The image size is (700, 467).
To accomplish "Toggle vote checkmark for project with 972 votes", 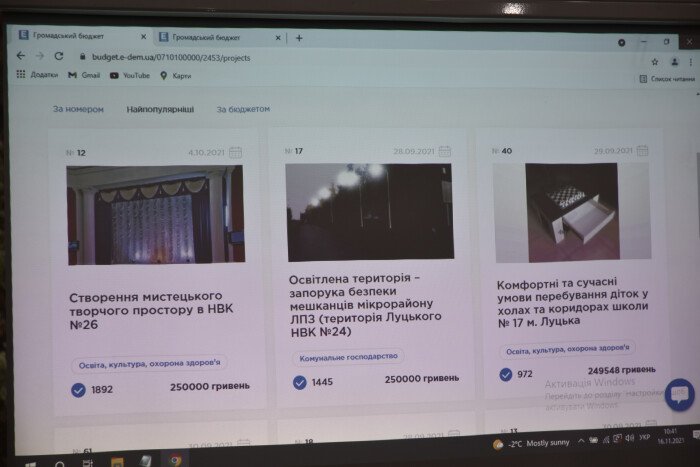I will click(506, 375).
